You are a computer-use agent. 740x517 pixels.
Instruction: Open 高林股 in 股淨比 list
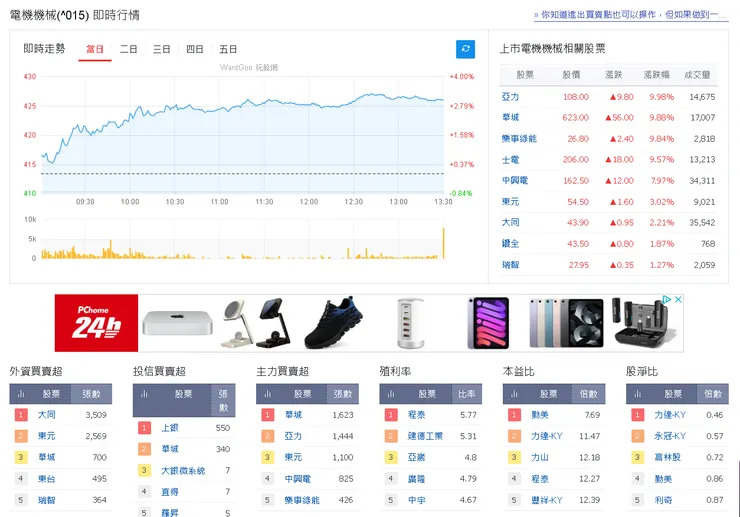click(667, 457)
